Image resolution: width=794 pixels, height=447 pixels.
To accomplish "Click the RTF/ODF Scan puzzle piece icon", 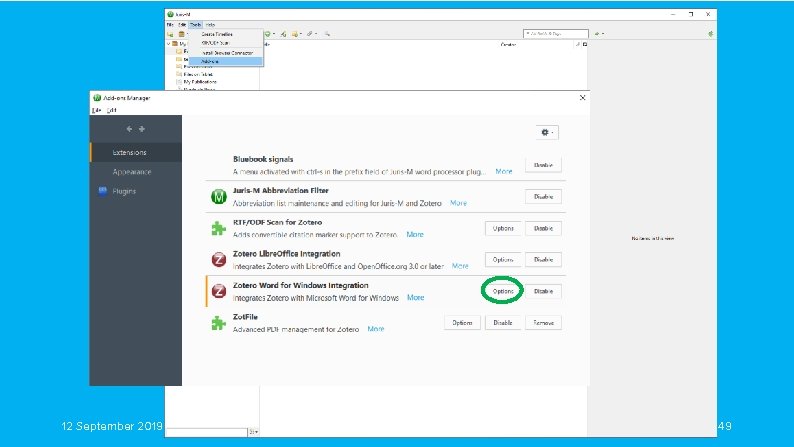I will 219,228.
